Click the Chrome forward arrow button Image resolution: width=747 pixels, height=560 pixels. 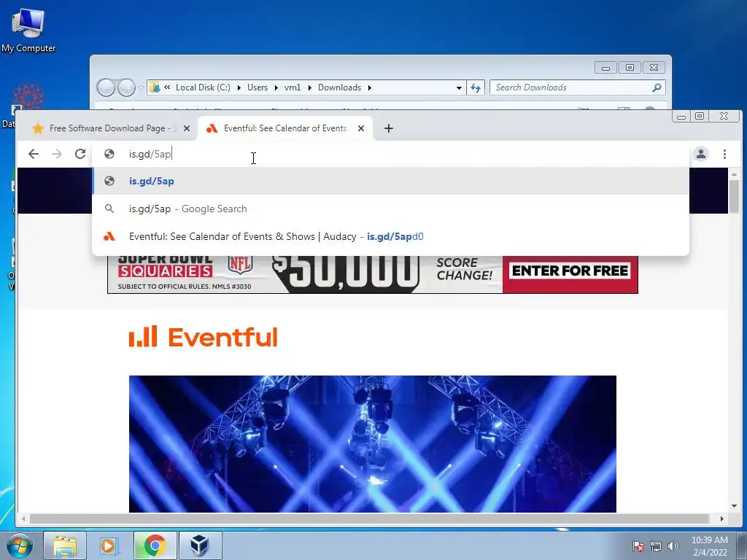(x=57, y=154)
